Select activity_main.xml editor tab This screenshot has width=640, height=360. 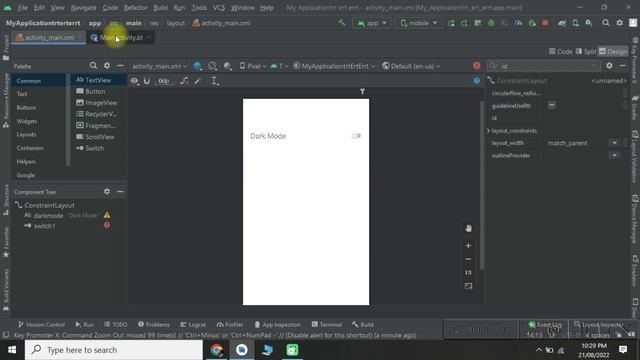[x=49, y=38]
